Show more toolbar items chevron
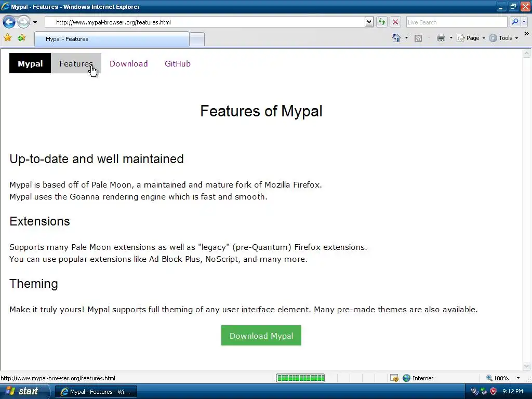 click(x=527, y=34)
